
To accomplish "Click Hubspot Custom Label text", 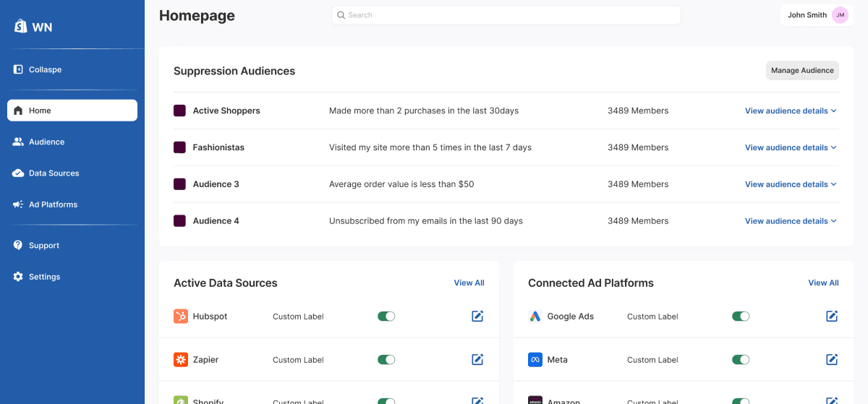I will point(298,317).
